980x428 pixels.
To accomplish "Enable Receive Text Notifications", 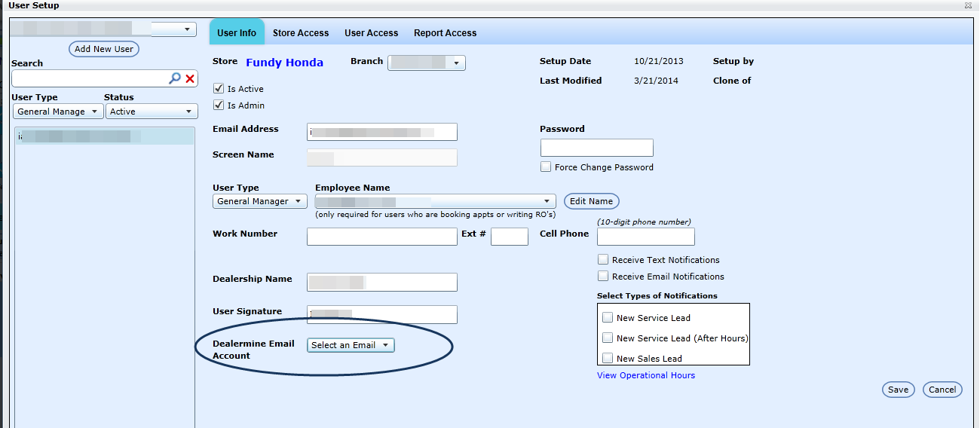I will [603, 260].
